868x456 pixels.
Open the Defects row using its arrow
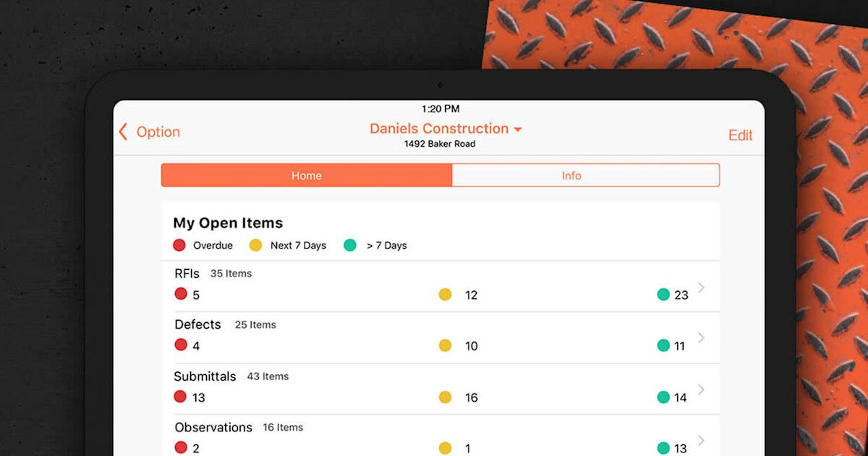click(700, 337)
